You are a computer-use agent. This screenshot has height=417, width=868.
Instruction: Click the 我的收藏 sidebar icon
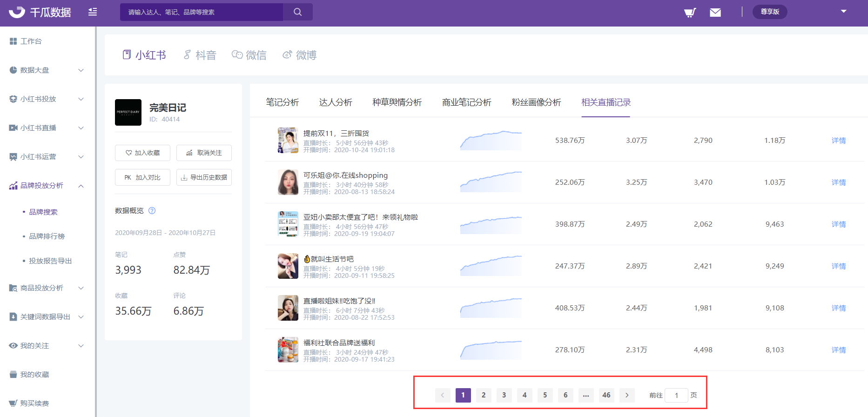click(13, 375)
